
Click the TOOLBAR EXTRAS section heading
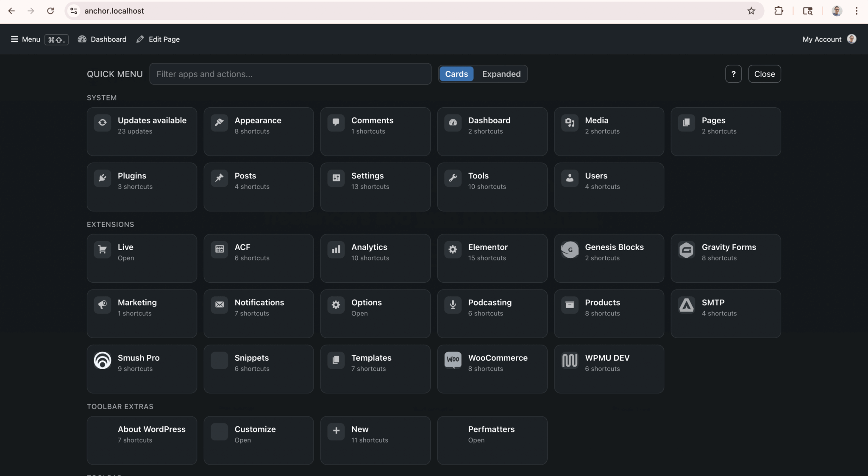120,406
